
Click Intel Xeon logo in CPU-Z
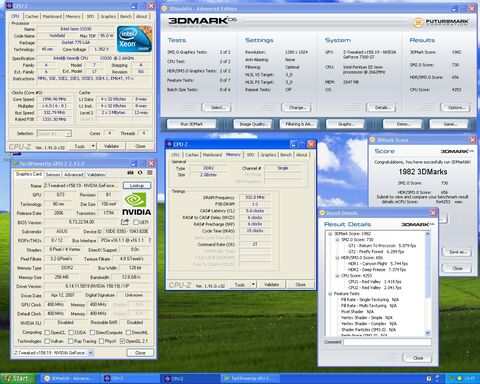coord(134,39)
